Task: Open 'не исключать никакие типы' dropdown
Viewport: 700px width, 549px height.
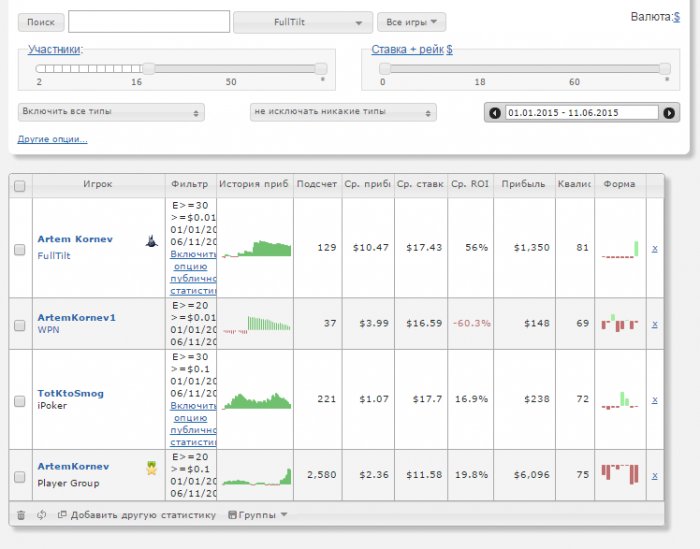Action: pyautogui.click(x=343, y=112)
